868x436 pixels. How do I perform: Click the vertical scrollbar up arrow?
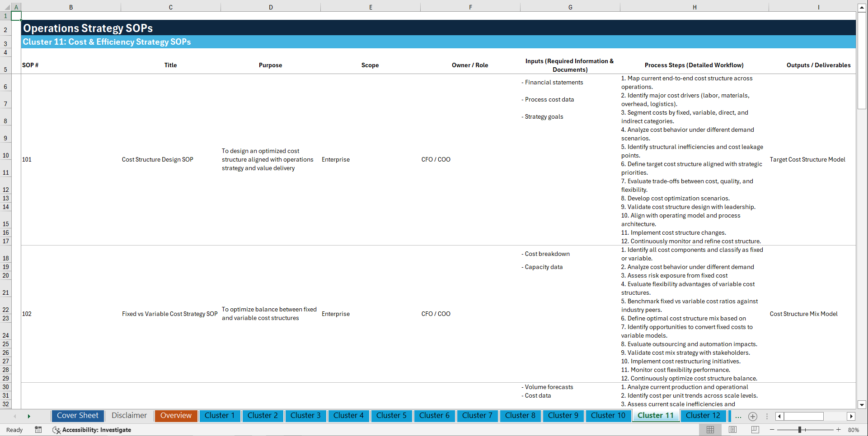click(x=862, y=7)
